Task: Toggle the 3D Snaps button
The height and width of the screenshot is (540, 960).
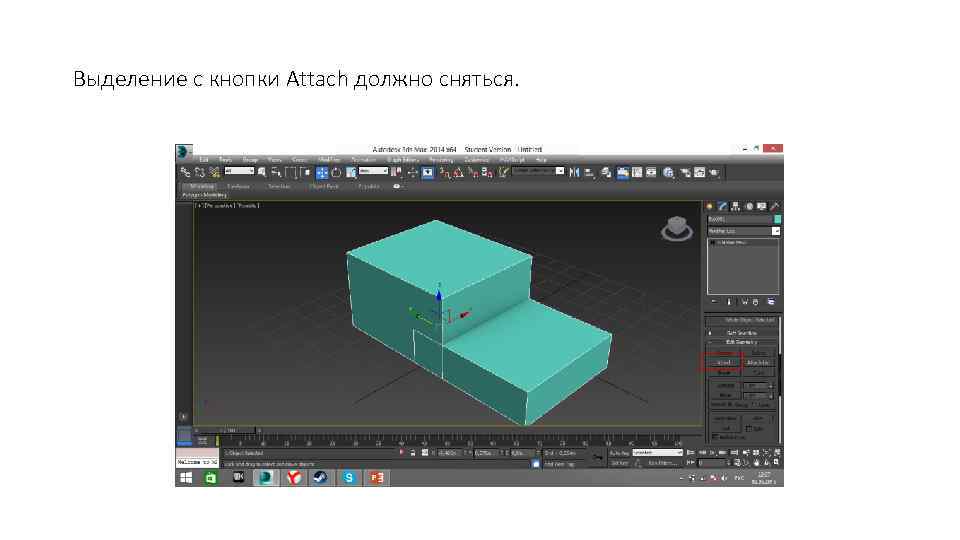Action: [x=444, y=173]
